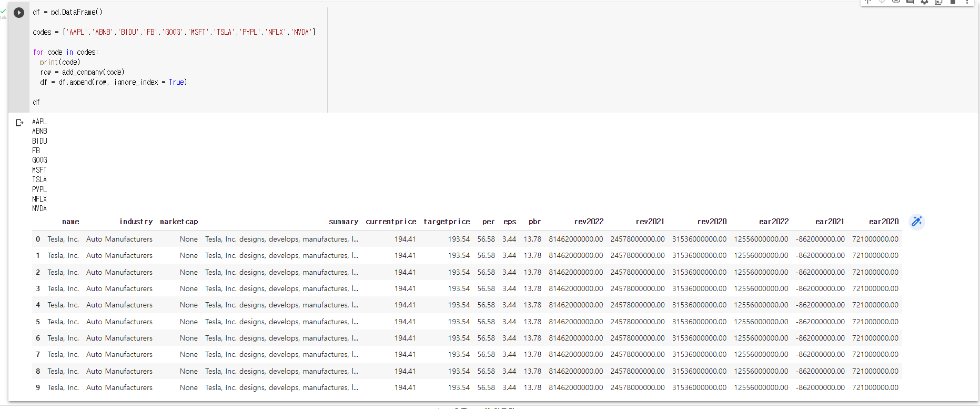The height and width of the screenshot is (409, 980).
Task: Click the 193.54 targetprice cell in row 5
Action: pyautogui.click(x=459, y=322)
